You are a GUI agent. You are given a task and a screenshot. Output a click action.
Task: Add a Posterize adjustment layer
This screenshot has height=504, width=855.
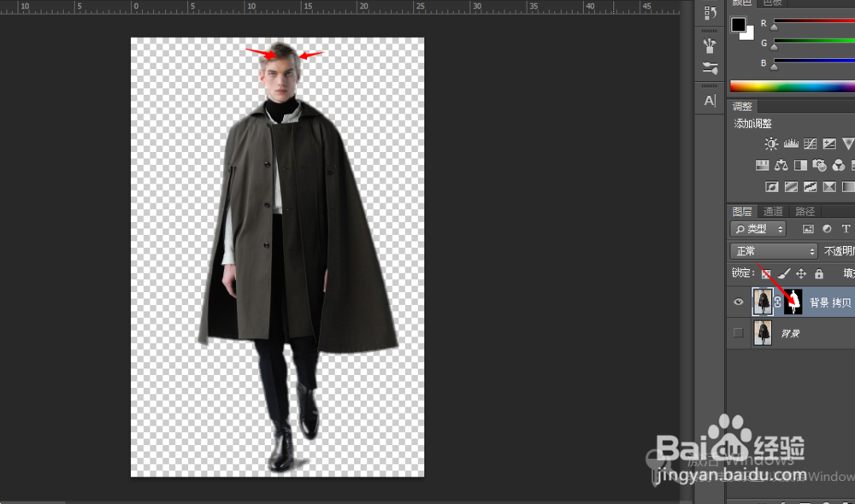click(x=791, y=187)
